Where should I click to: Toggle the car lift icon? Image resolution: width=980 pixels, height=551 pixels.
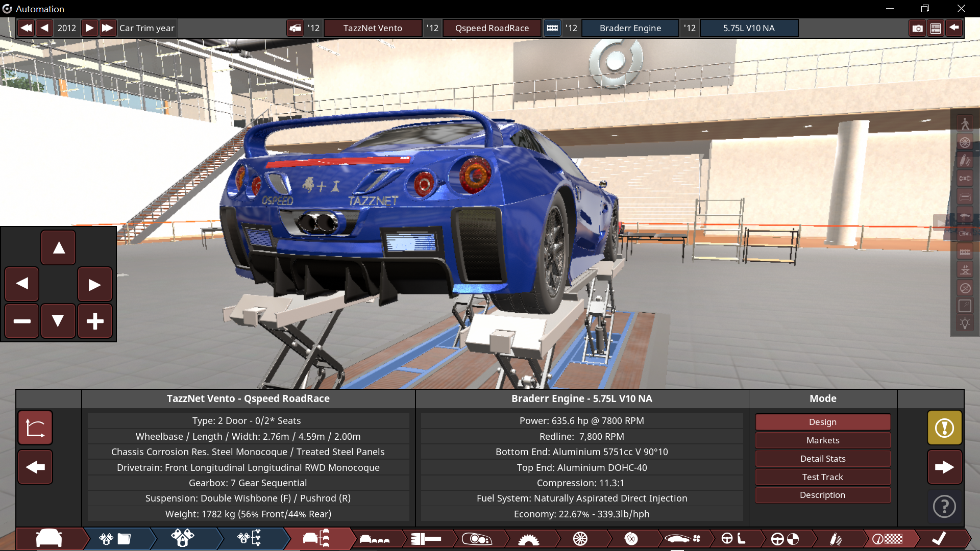[x=965, y=270]
